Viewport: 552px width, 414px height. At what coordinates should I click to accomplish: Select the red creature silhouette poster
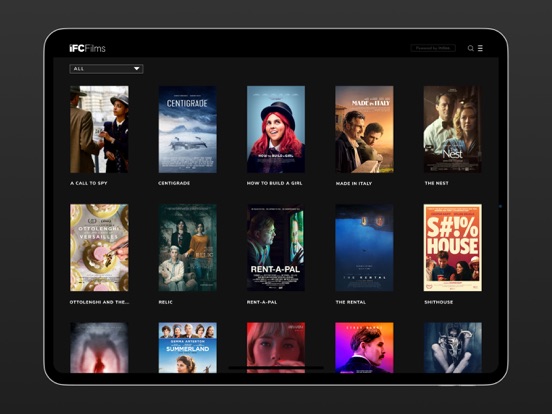point(99,347)
